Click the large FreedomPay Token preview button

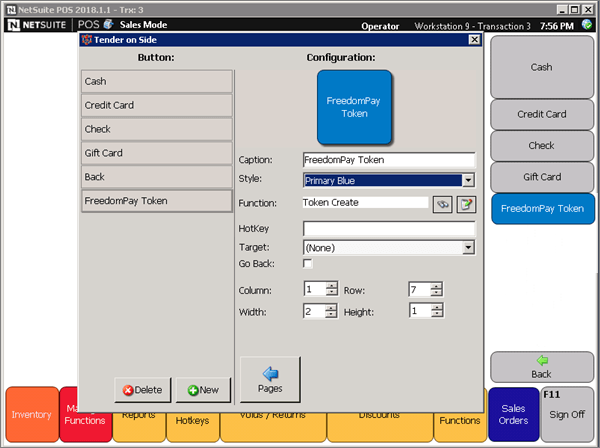pos(354,107)
